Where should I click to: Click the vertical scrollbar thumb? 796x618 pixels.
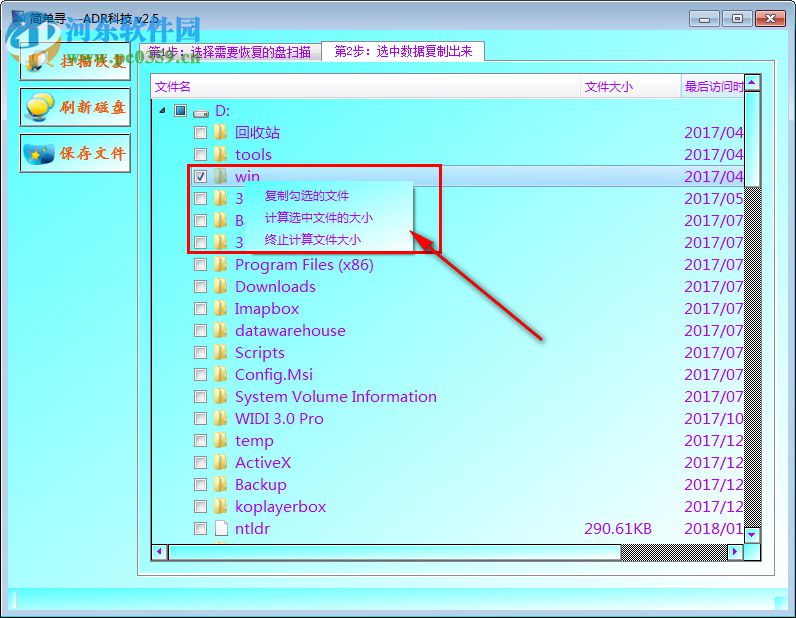tap(752, 139)
